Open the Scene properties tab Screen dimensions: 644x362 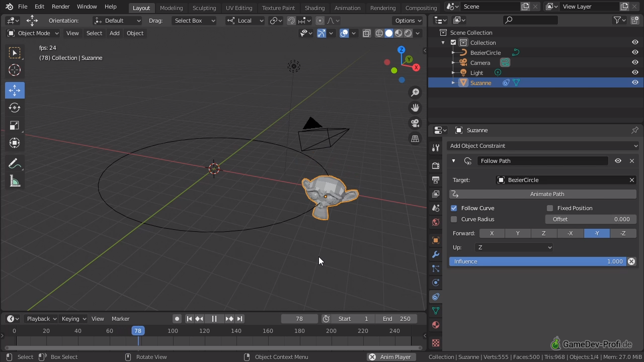coord(436,208)
